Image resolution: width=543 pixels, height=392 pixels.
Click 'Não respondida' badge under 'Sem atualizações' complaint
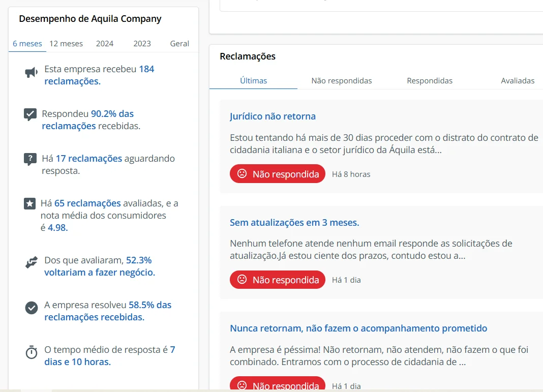pyautogui.click(x=278, y=280)
